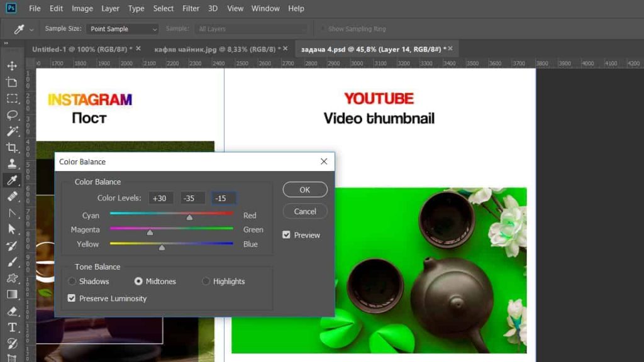Open the Window menu
The width and height of the screenshot is (644, 362).
[265, 8]
